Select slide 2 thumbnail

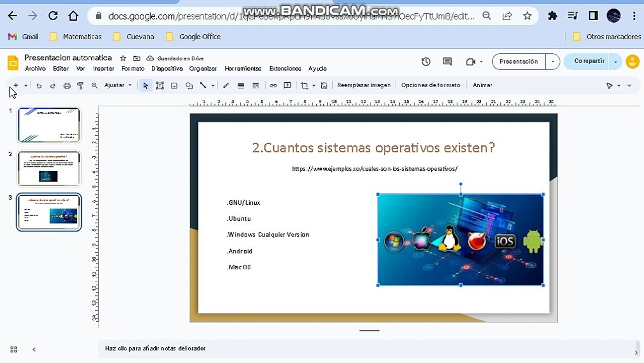click(49, 168)
